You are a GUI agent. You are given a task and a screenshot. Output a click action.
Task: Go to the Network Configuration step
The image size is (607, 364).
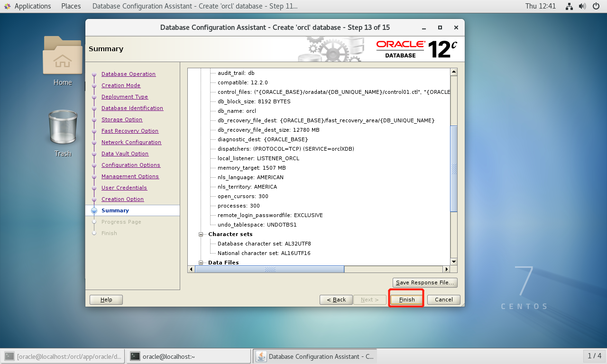[131, 142]
